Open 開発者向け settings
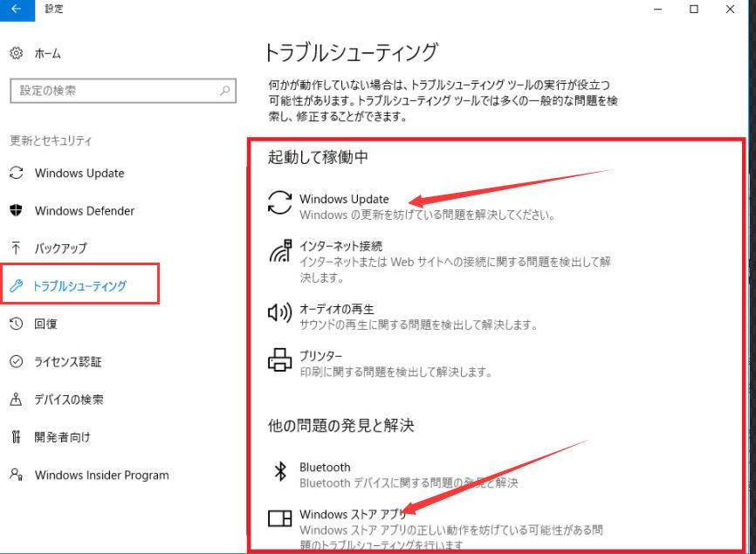 [62, 437]
